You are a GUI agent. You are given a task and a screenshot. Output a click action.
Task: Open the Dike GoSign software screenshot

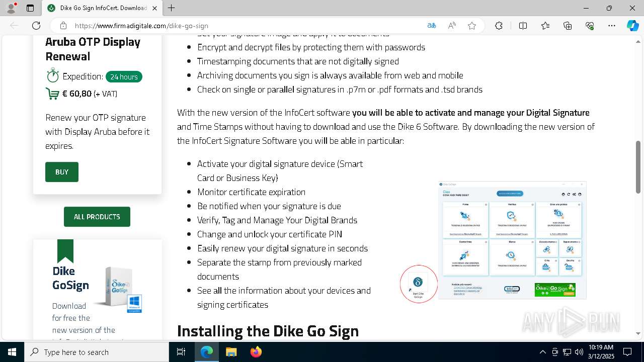(512, 240)
